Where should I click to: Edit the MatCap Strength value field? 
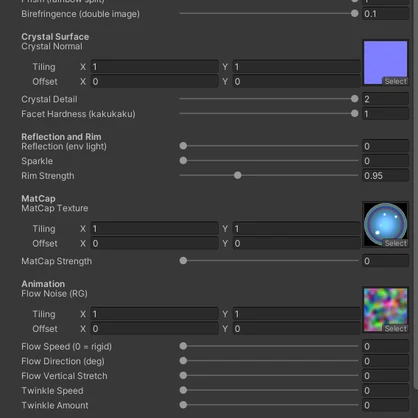(385, 261)
